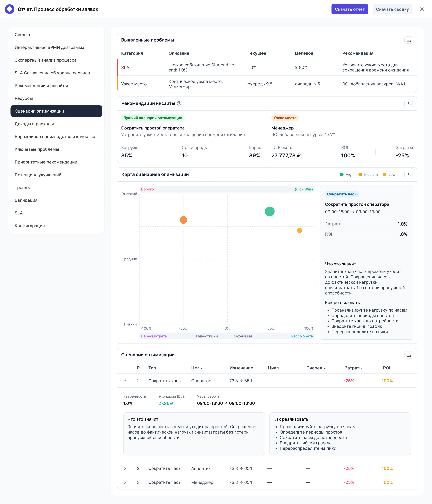432x504 pixels.
Task: Toggle High legend item on map
Action: [x=346, y=175]
